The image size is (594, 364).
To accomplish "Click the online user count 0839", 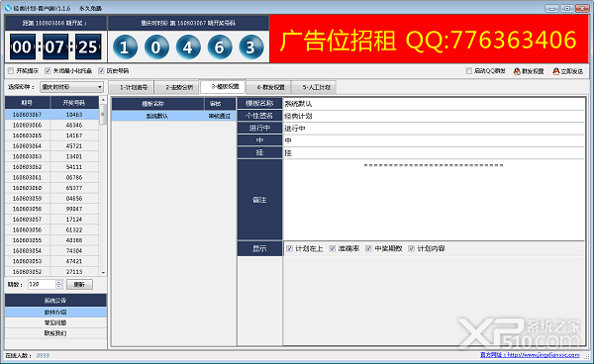I will pos(43,355).
